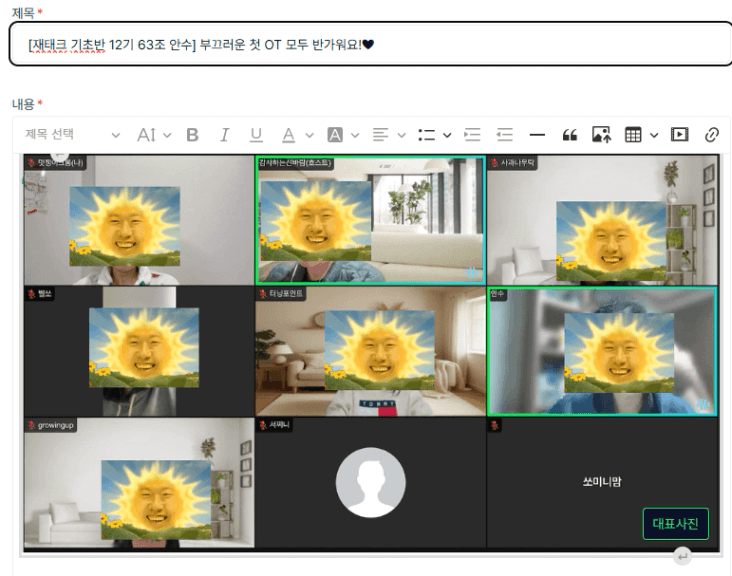
Task: Click the insert link icon
Action: (x=712, y=135)
